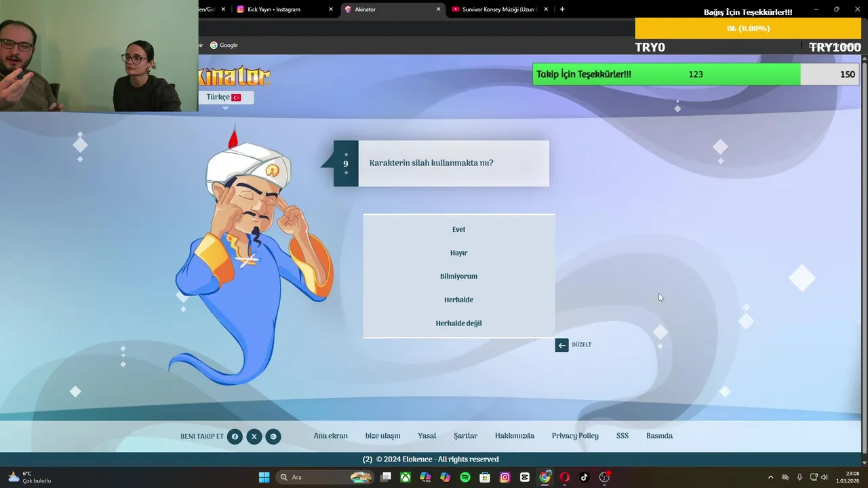Switch to Chrome from the taskbar
The image size is (868, 488).
[x=545, y=477]
